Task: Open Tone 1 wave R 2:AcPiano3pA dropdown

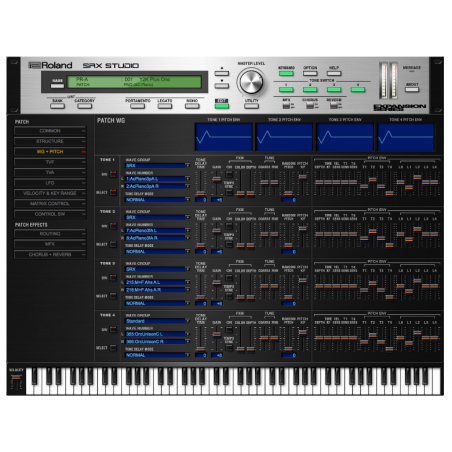Action: 158,186
